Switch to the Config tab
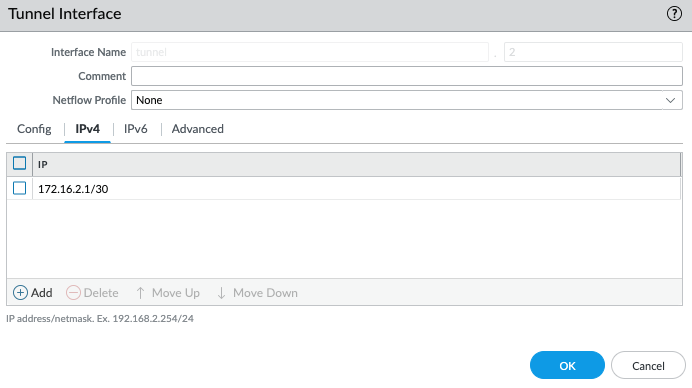692x388 pixels. click(x=34, y=129)
